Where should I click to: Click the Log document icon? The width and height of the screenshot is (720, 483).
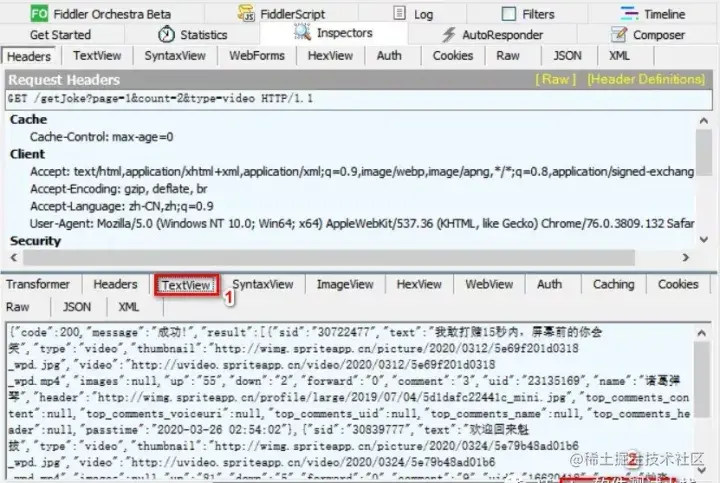coord(399,13)
